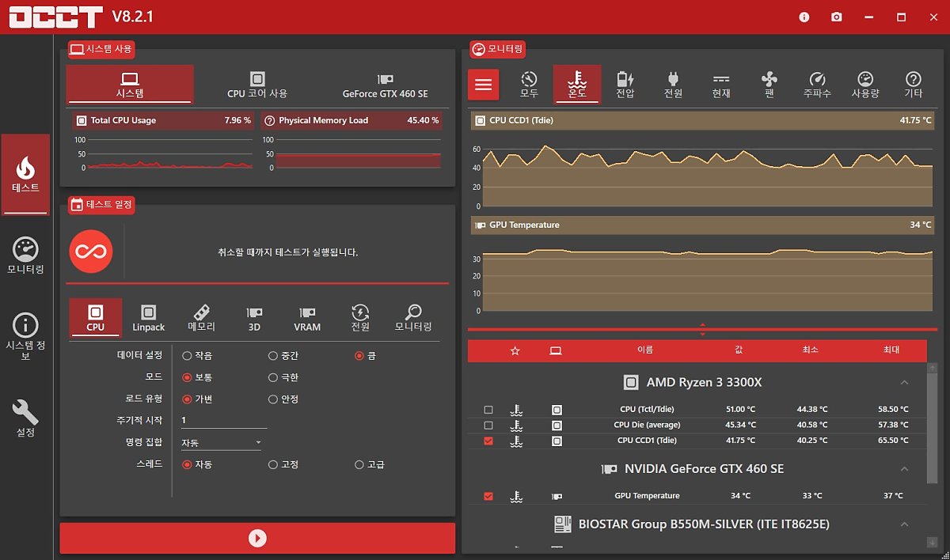Collapse the BIOSTAR B550M-SILVER group
950x560 pixels.
[905, 524]
